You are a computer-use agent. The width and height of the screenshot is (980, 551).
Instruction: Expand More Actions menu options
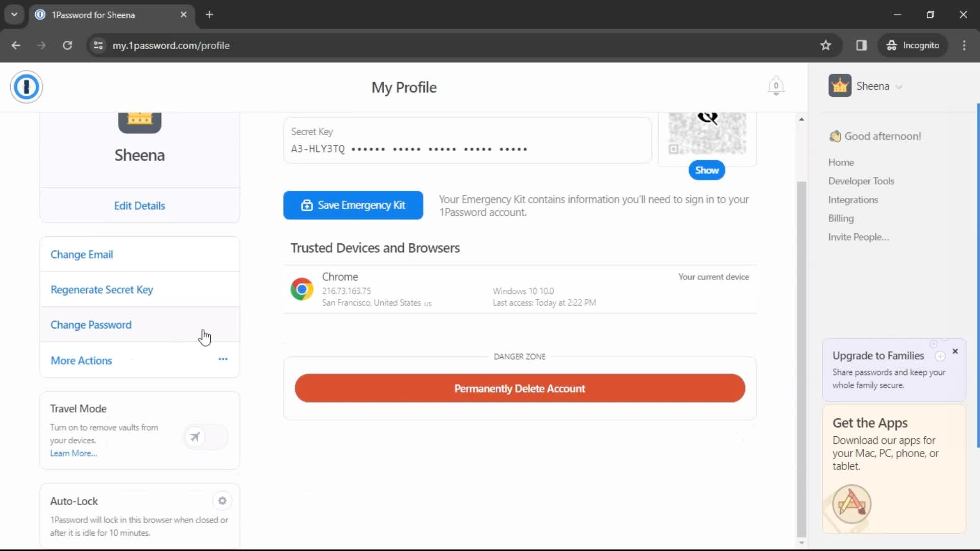(x=223, y=359)
